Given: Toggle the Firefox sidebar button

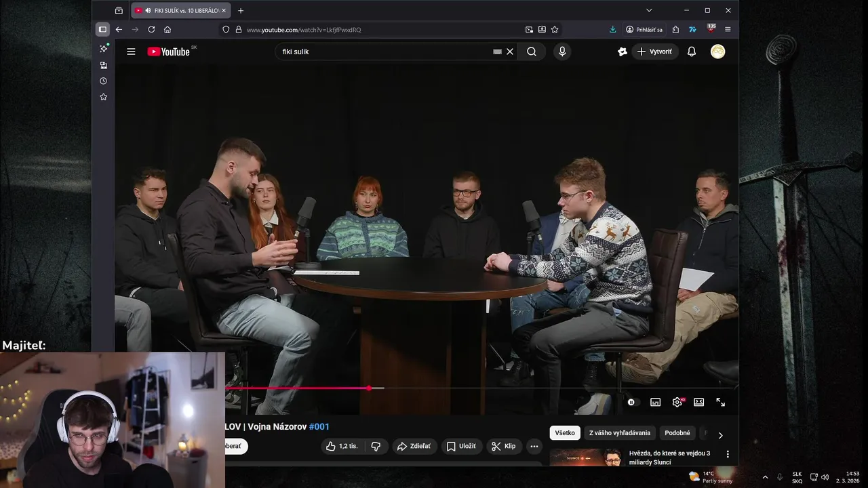Looking at the screenshot, I should tap(102, 29).
